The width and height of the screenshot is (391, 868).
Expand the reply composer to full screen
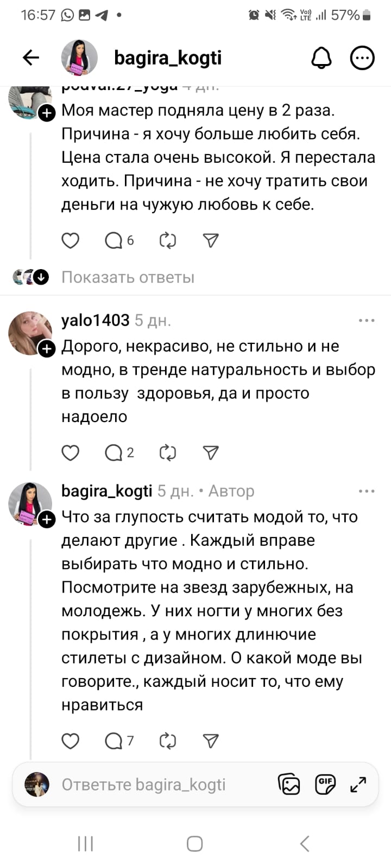pyautogui.click(x=358, y=784)
